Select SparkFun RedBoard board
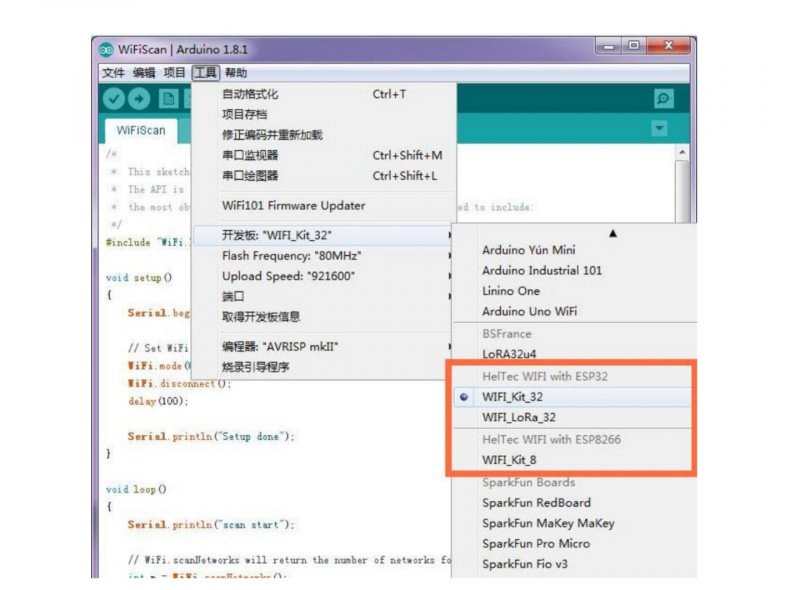 [x=574, y=503]
